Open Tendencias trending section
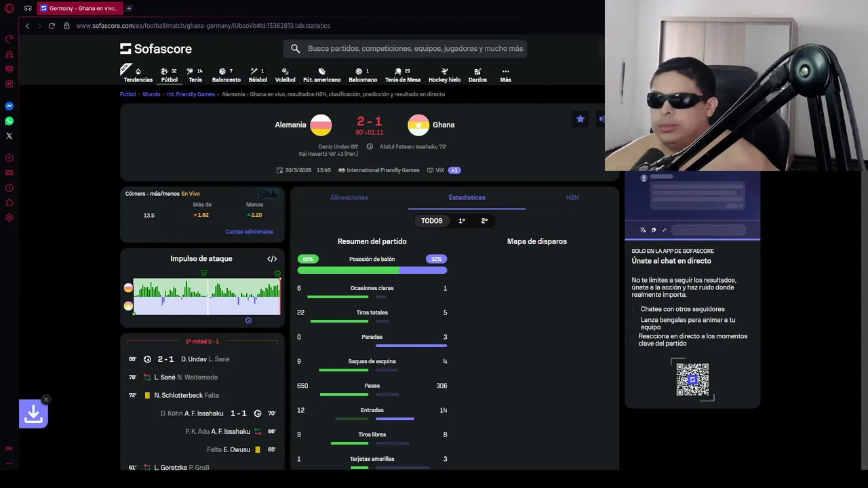 tap(138, 75)
